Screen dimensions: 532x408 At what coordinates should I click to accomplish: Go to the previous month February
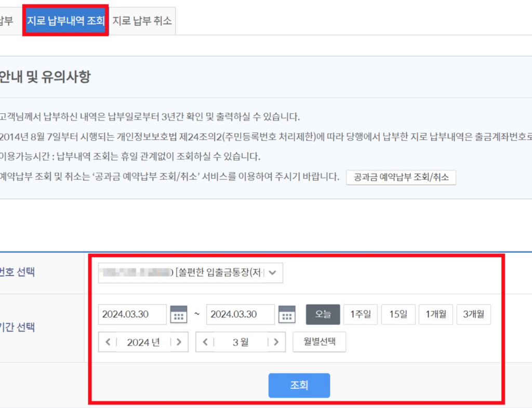point(206,342)
